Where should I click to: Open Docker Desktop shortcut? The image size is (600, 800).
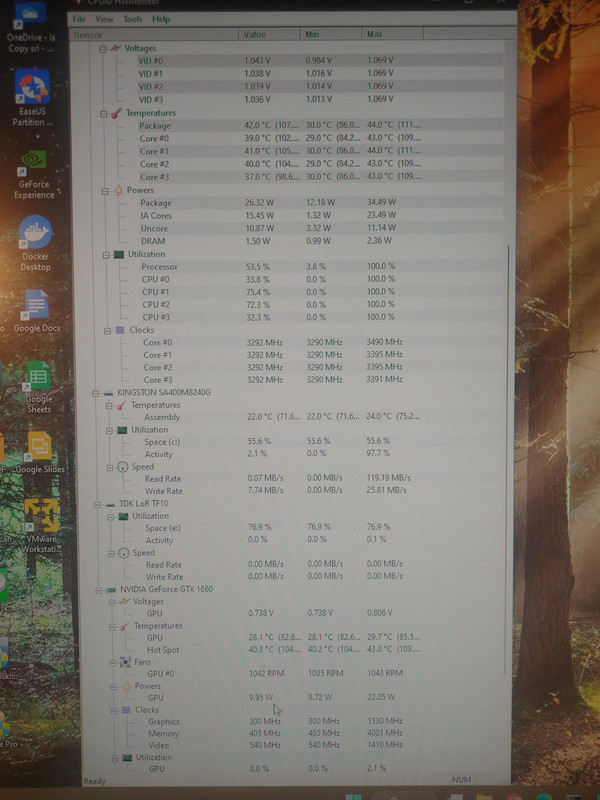coord(35,243)
